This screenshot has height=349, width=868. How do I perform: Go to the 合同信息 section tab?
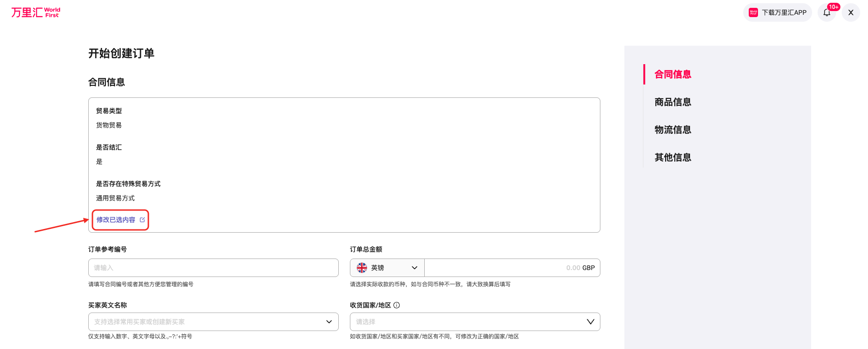[x=673, y=74]
